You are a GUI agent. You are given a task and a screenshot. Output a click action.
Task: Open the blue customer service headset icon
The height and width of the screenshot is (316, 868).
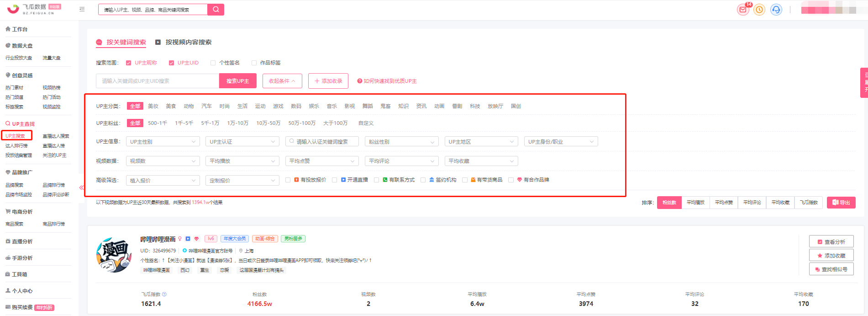click(776, 10)
